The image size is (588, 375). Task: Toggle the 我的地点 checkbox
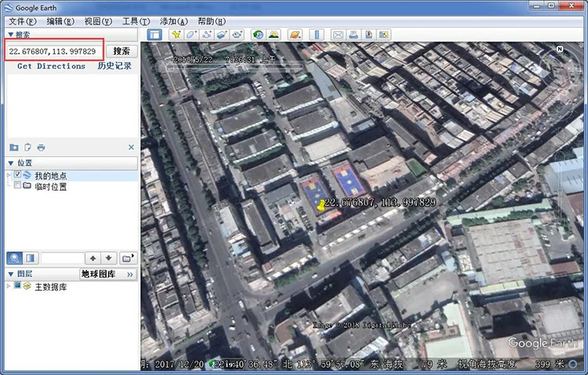point(17,174)
